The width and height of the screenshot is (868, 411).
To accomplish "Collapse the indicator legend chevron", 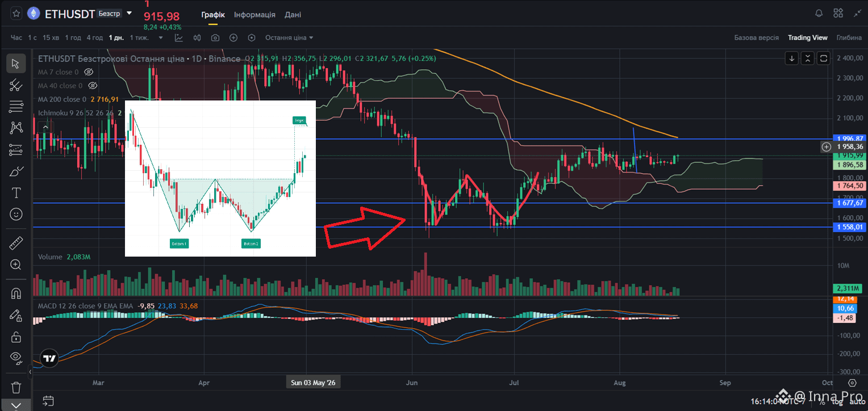I will [x=46, y=126].
